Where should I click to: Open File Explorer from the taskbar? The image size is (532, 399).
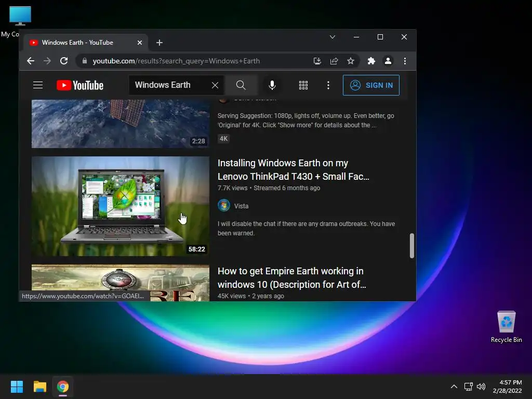39,387
